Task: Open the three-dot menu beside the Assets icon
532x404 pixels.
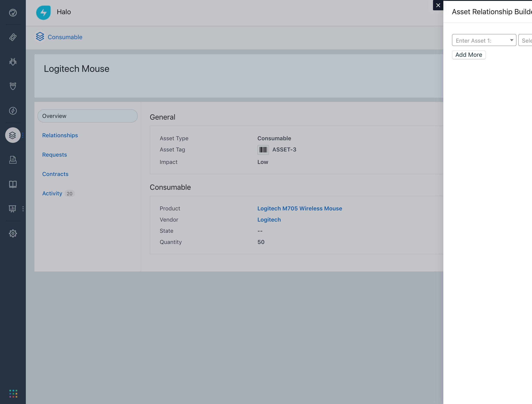Action: point(23,135)
